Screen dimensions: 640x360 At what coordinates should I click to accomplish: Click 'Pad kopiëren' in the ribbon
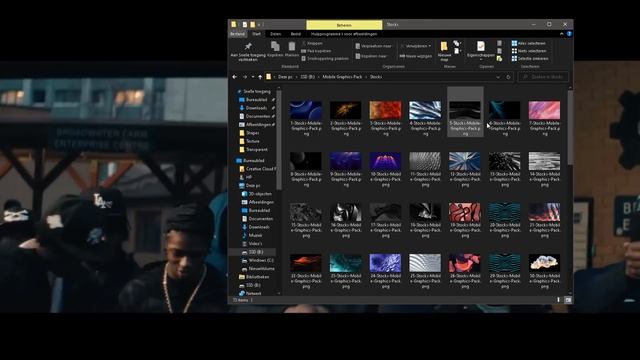[316, 51]
